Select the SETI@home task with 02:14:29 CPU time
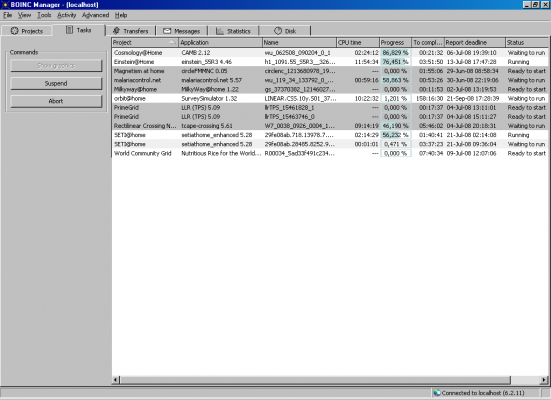The image size is (551, 400). coord(330,135)
